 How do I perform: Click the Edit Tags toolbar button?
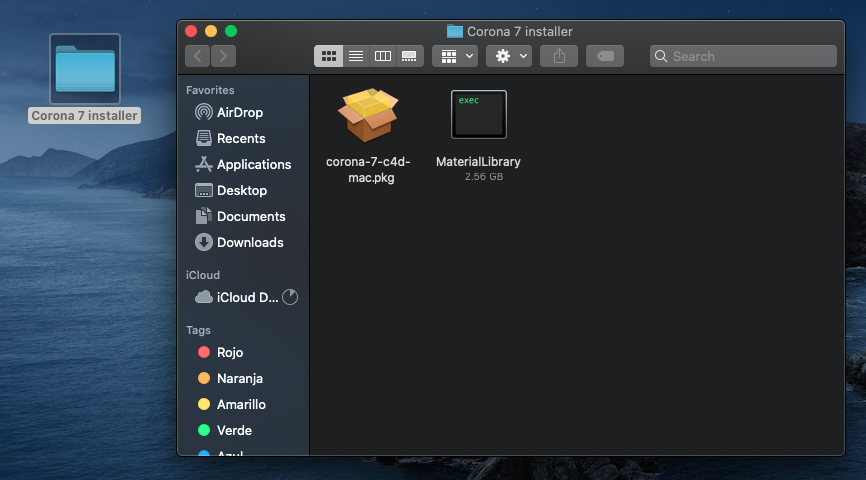[605, 56]
